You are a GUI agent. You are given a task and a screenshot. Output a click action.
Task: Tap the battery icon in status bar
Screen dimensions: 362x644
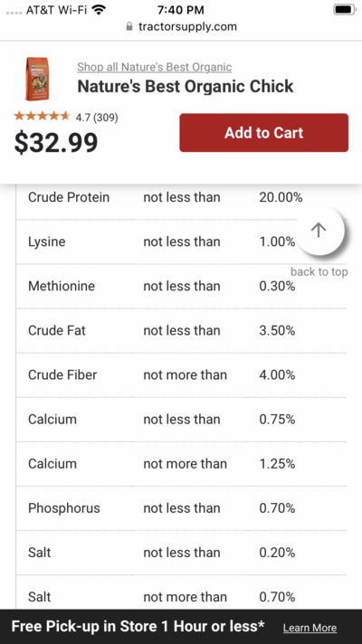344,9
